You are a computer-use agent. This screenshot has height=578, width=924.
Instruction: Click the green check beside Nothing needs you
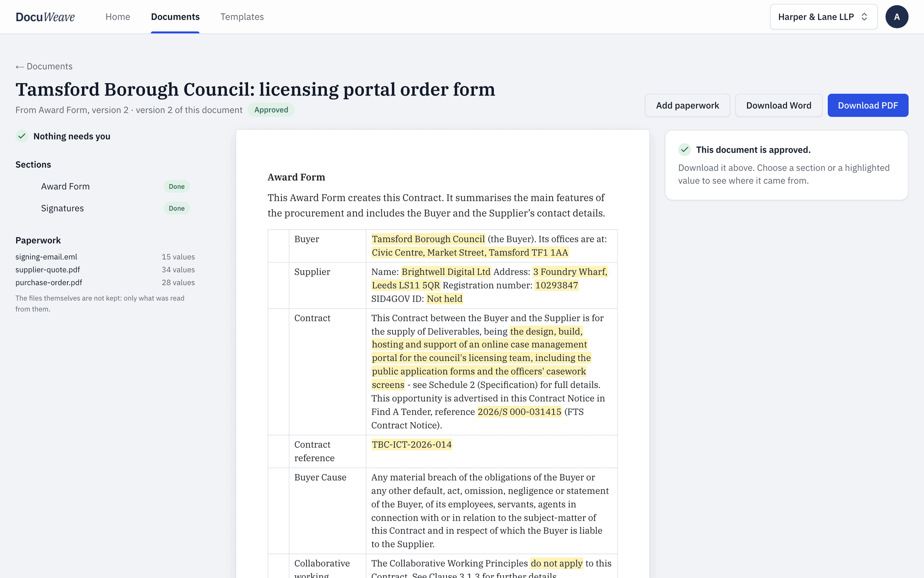pyautogui.click(x=22, y=136)
